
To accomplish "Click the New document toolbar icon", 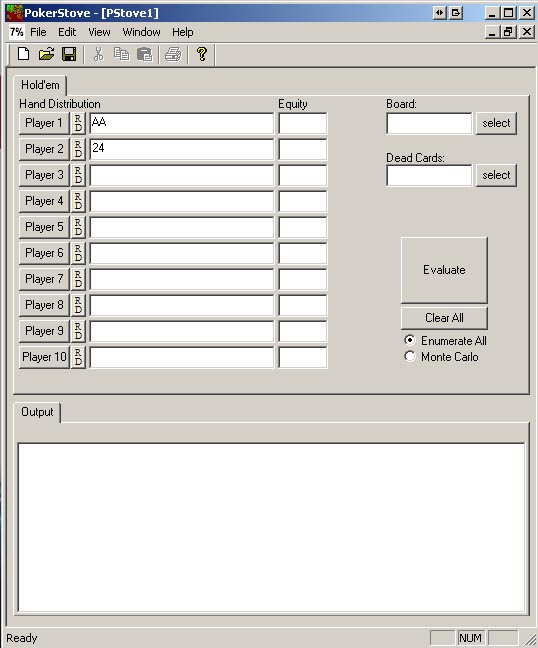I will coord(24,54).
